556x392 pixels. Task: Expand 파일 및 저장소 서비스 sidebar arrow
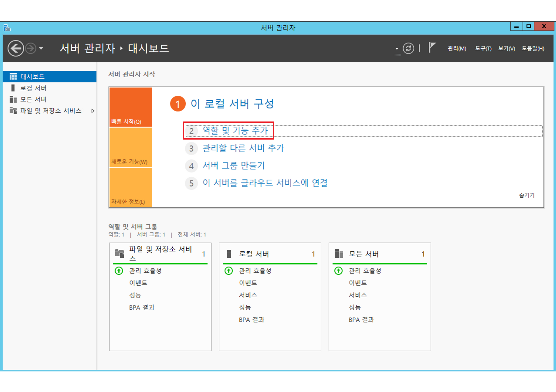(93, 111)
